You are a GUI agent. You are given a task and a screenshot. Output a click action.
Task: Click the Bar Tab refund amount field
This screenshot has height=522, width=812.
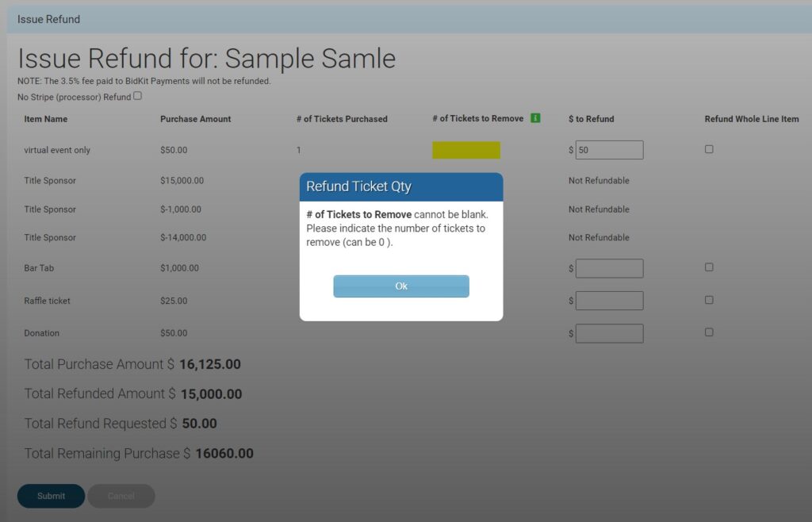609,268
